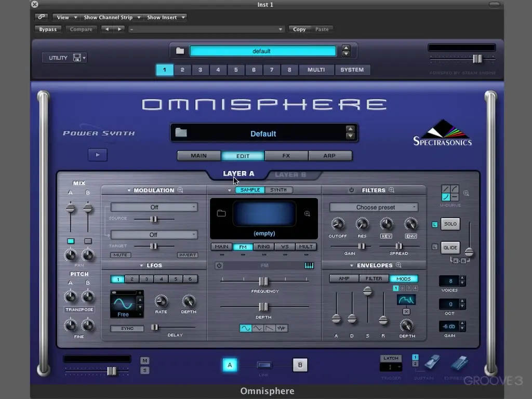This screenshot has height=399, width=532.
Task: Click the FM Frequency slider handle
Action: (263, 281)
